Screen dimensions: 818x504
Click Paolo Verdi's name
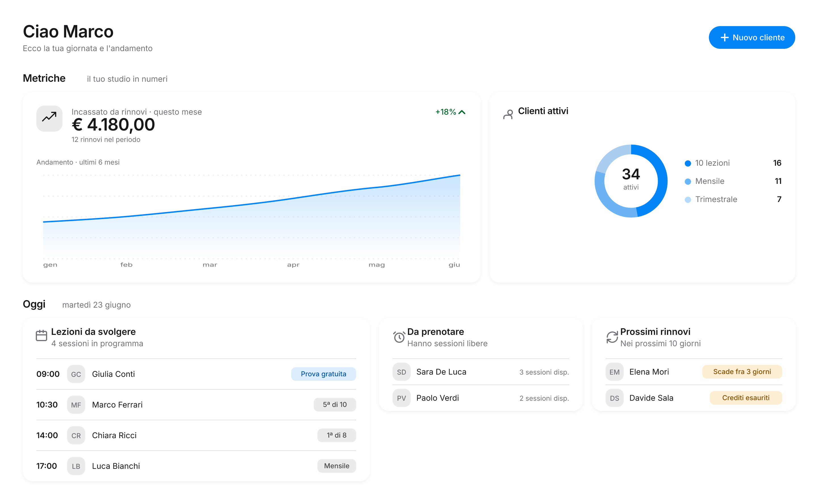click(x=437, y=398)
